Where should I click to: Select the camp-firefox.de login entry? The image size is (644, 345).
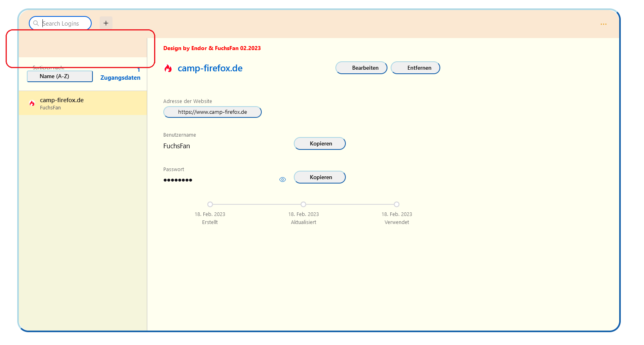(83, 103)
